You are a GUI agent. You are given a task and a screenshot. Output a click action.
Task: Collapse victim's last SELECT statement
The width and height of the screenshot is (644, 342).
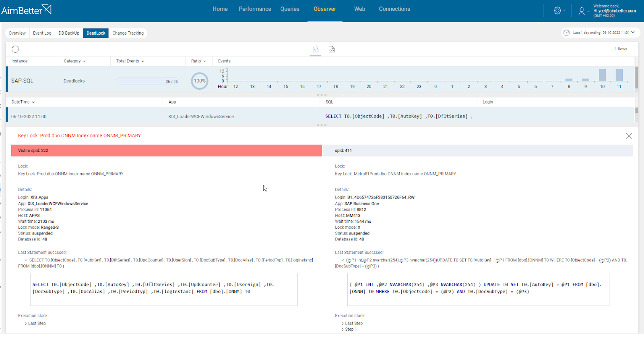pyautogui.click(x=26, y=260)
